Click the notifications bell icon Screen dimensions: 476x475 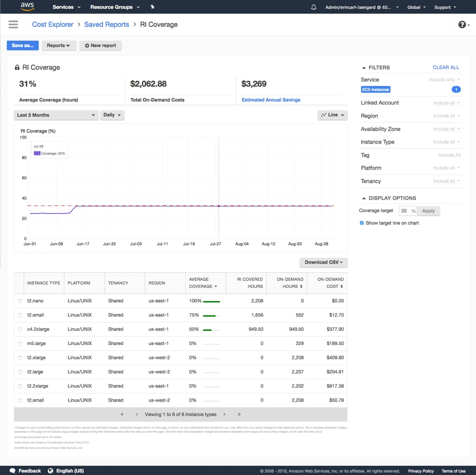coord(313,7)
